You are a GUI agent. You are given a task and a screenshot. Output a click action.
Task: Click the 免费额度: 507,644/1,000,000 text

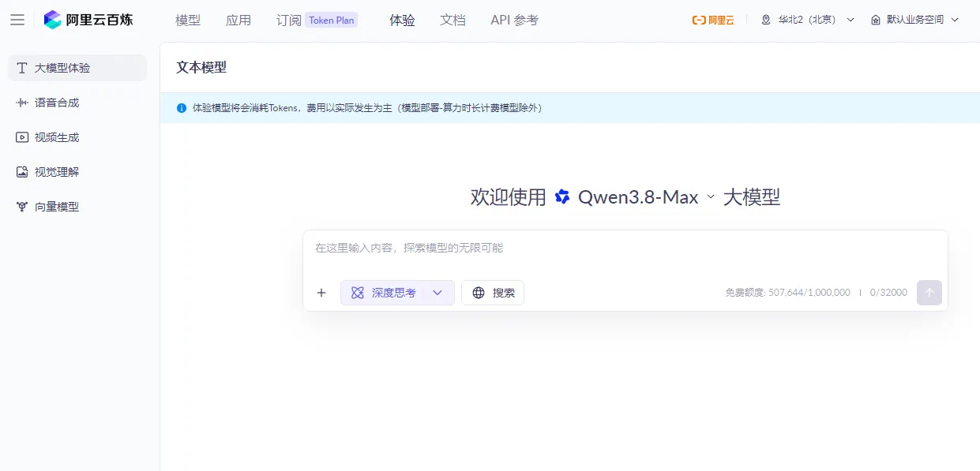click(x=788, y=293)
